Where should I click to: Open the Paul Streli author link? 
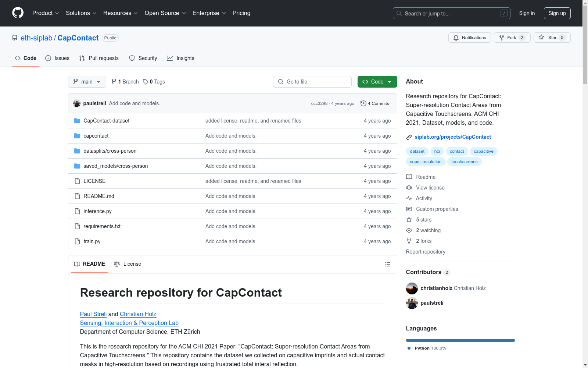pyautogui.click(x=93, y=314)
